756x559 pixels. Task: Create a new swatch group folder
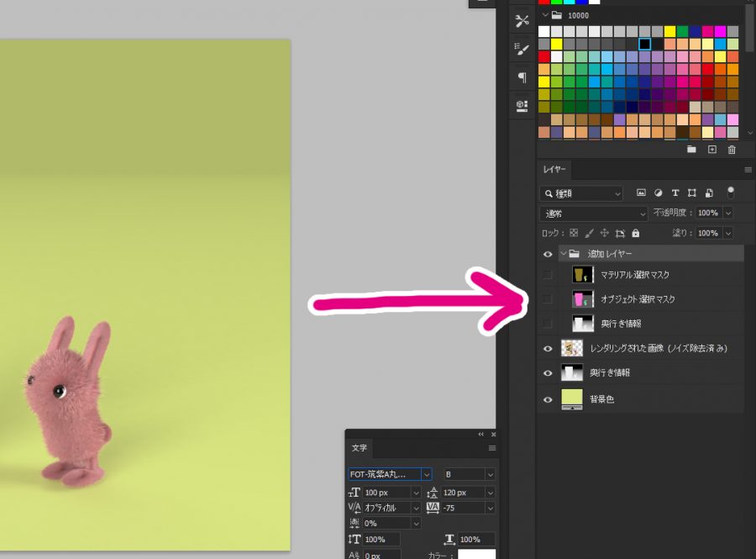[691, 150]
